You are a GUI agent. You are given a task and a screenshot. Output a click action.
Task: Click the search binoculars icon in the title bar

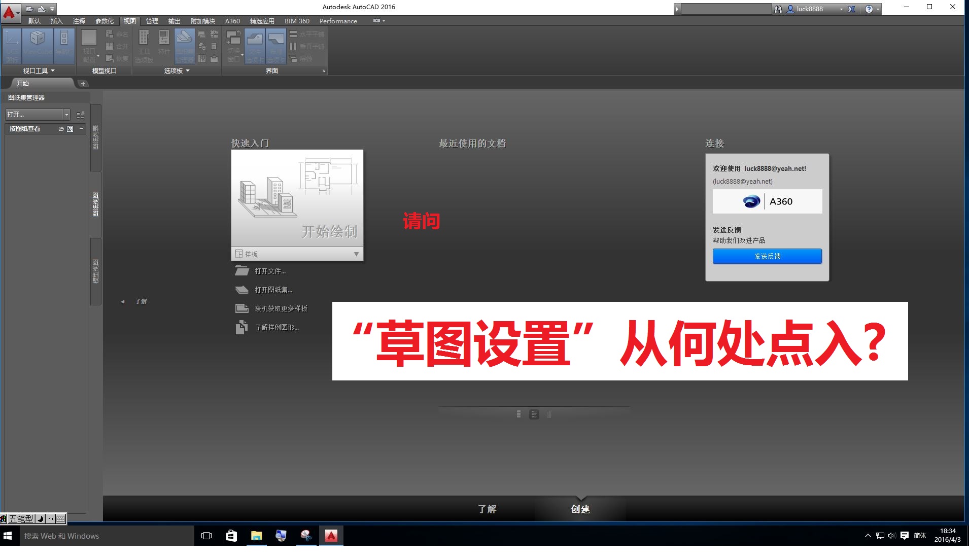tap(778, 9)
